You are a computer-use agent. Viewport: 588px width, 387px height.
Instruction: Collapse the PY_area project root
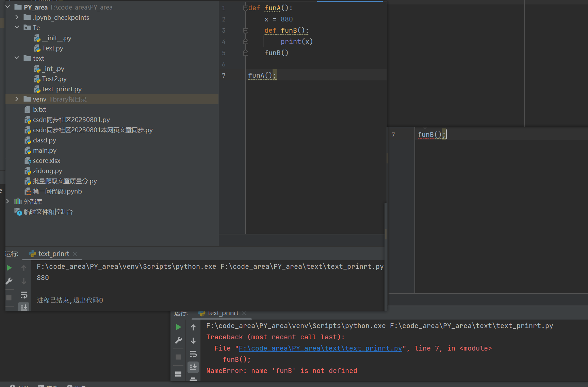tap(8, 7)
